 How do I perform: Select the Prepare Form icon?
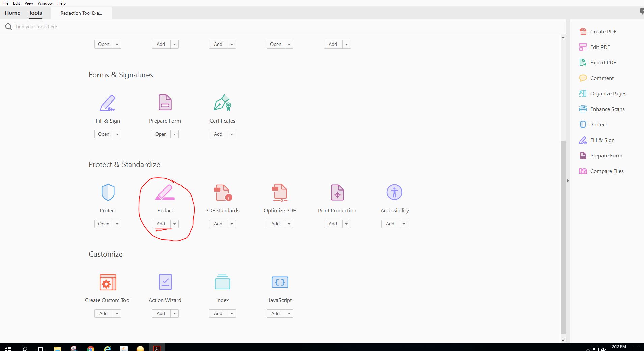(x=165, y=102)
